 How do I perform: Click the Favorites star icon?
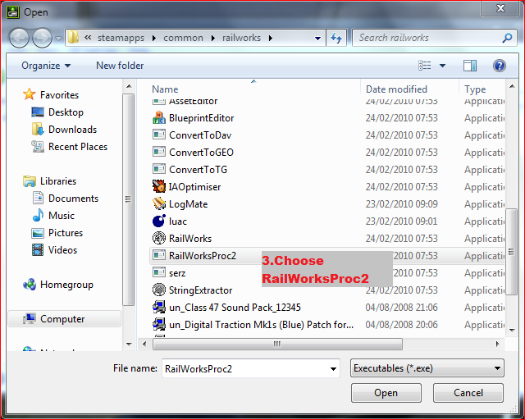30,94
